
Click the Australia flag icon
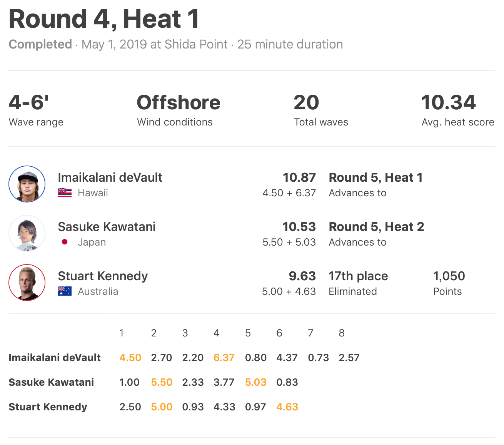[65, 291]
